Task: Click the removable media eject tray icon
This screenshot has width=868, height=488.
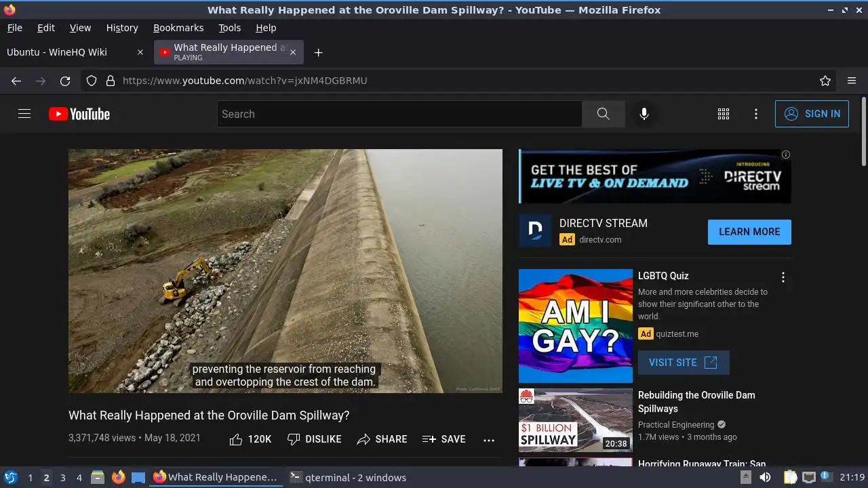Action: click(745, 478)
